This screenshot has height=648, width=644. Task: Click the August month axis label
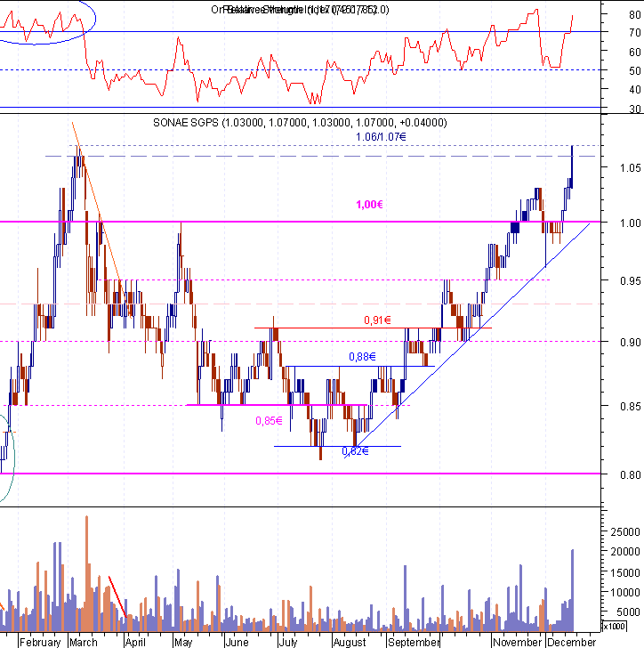click(x=350, y=643)
